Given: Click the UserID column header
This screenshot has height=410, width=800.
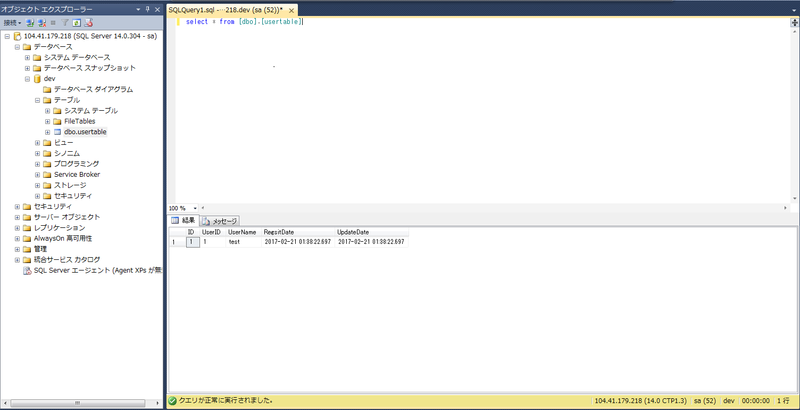Looking at the screenshot, I should [213, 232].
